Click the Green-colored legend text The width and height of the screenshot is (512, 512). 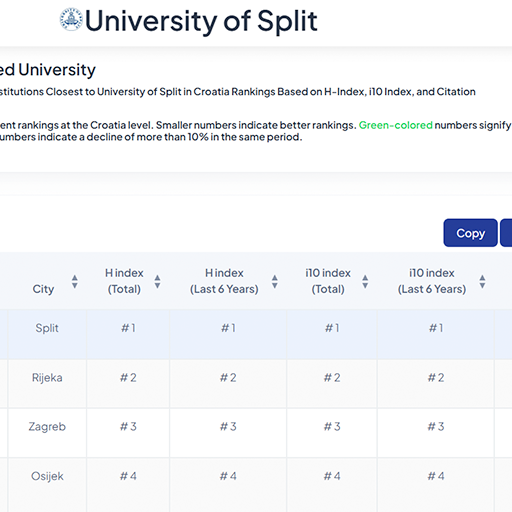pos(396,125)
